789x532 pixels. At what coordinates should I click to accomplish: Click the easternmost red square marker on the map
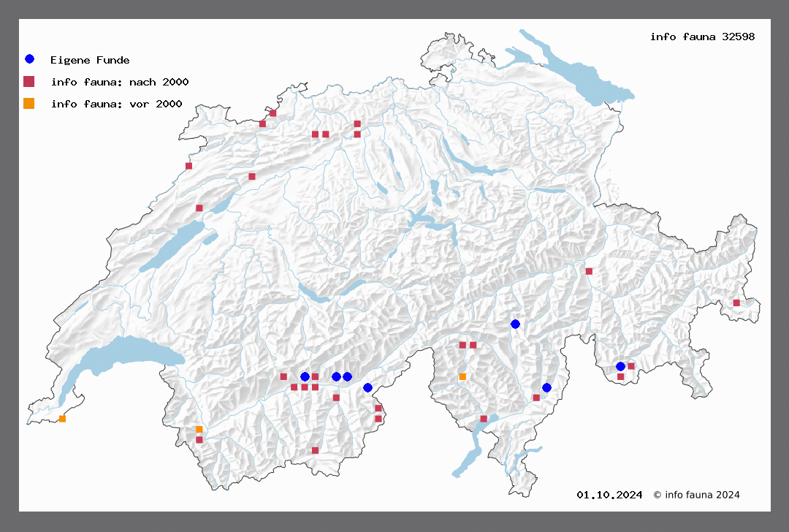736,303
